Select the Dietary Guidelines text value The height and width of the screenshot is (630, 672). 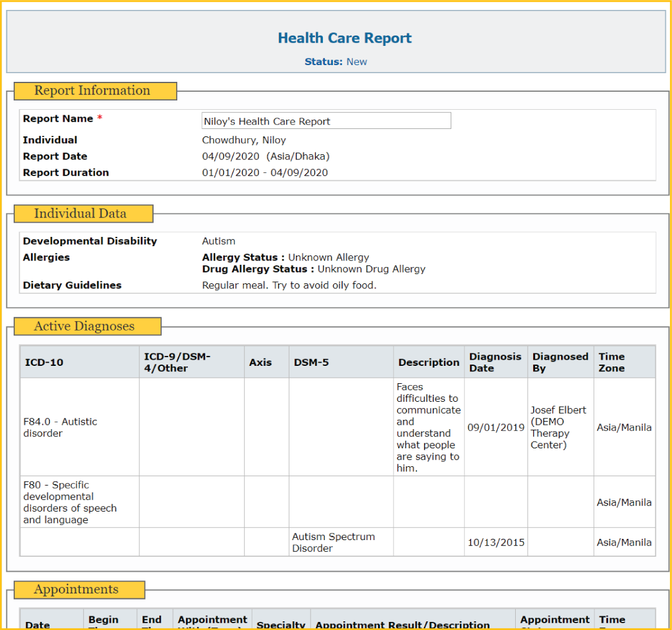pyautogui.click(x=289, y=285)
